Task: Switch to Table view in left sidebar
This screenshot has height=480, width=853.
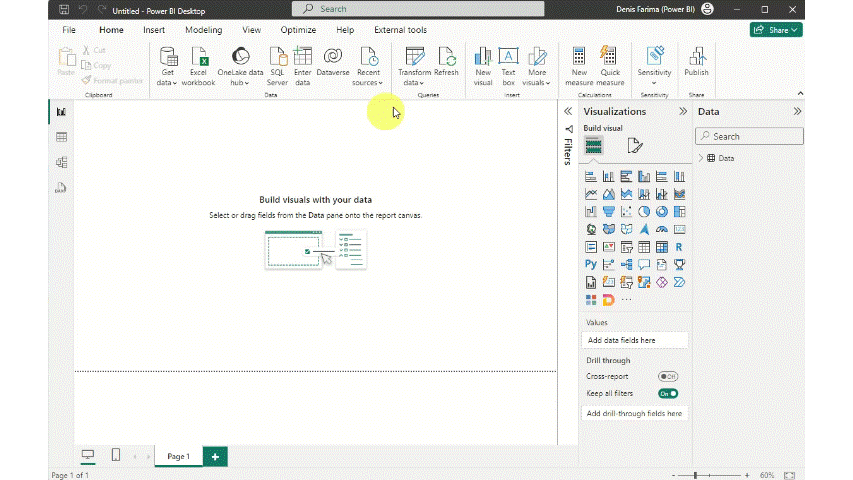Action: click(x=61, y=137)
